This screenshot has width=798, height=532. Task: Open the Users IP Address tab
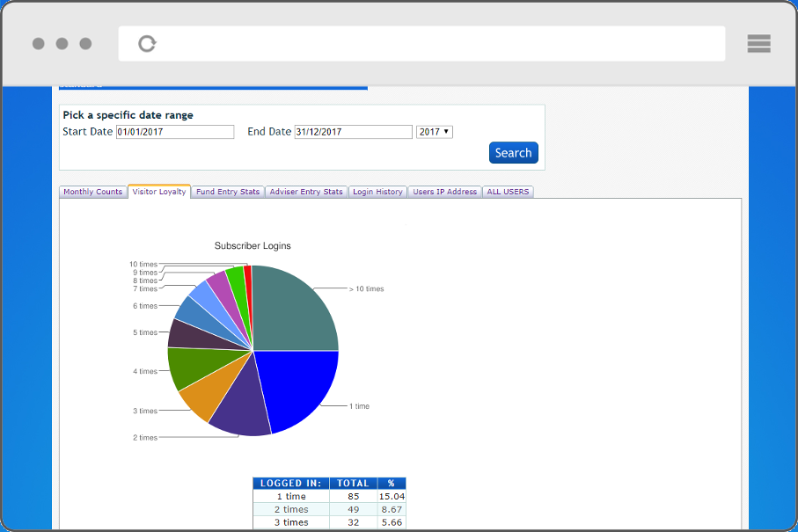(x=445, y=192)
